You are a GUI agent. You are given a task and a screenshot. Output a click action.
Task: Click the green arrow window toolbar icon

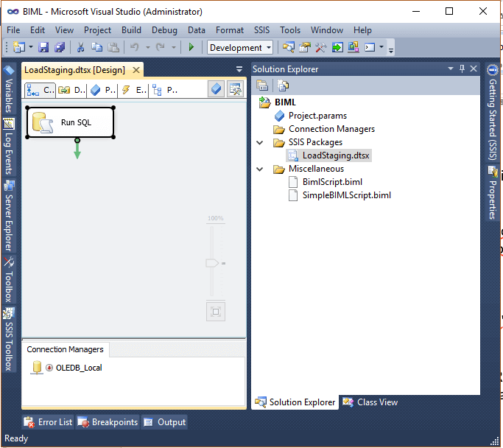(337, 47)
